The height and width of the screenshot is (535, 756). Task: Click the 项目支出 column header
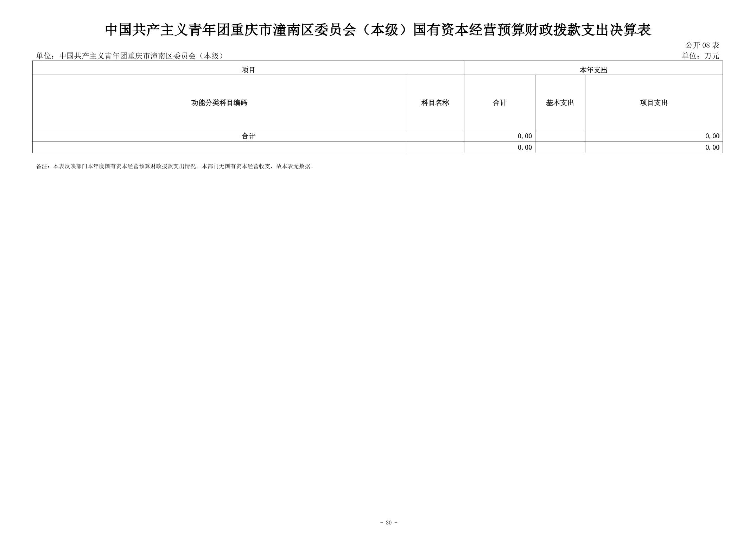[x=654, y=103]
